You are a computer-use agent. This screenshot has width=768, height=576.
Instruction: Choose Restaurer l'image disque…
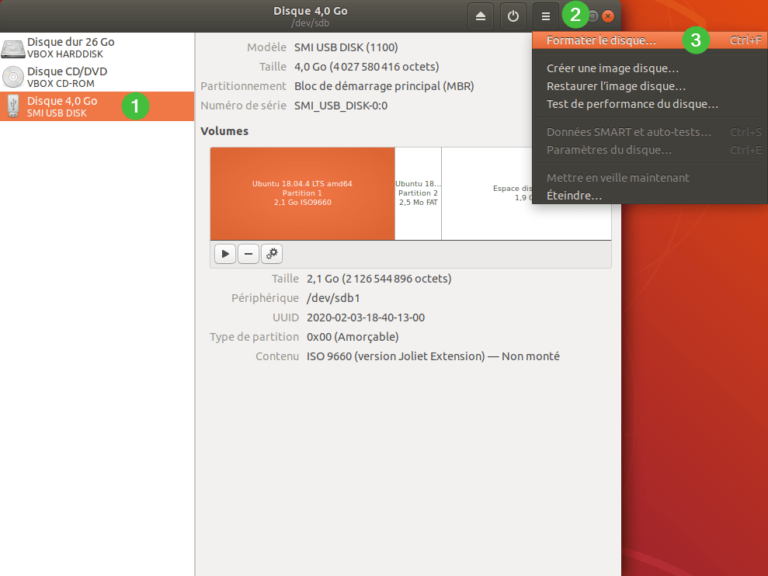[650, 86]
